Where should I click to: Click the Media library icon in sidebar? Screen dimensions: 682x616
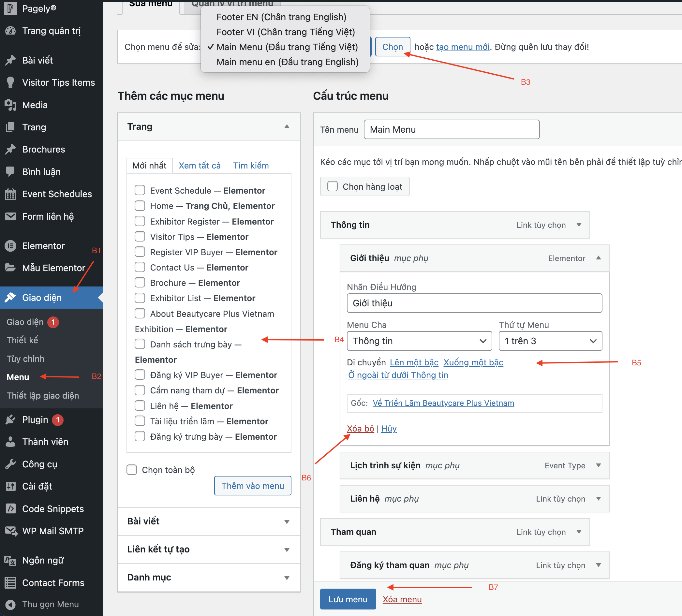click(10, 105)
